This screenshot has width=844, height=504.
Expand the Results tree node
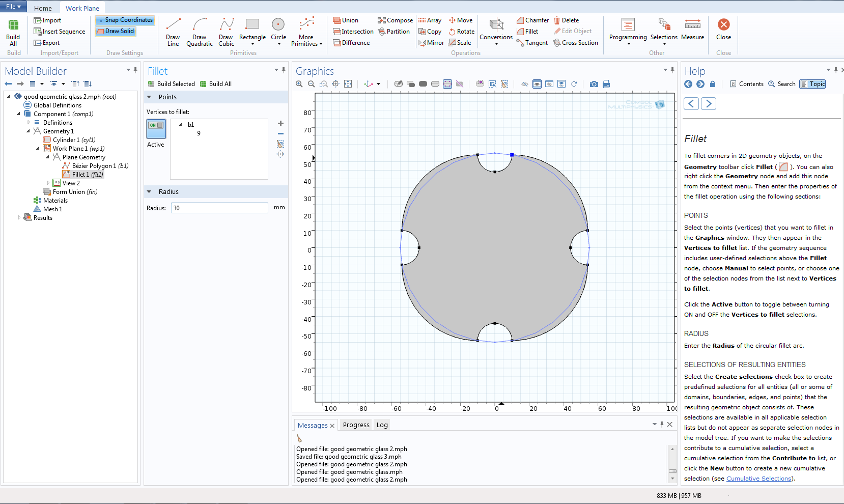pyautogui.click(x=19, y=218)
